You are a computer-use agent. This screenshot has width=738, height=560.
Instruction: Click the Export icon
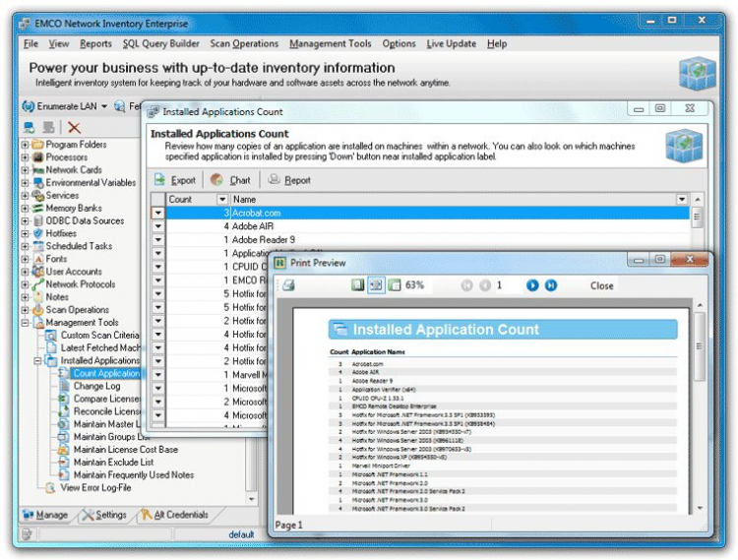tap(160, 180)
